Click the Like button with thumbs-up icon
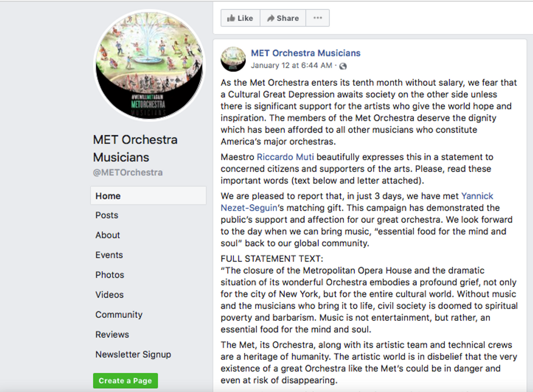Image resolution: width=533 pixels, height=392 pixels. [240, 18]
